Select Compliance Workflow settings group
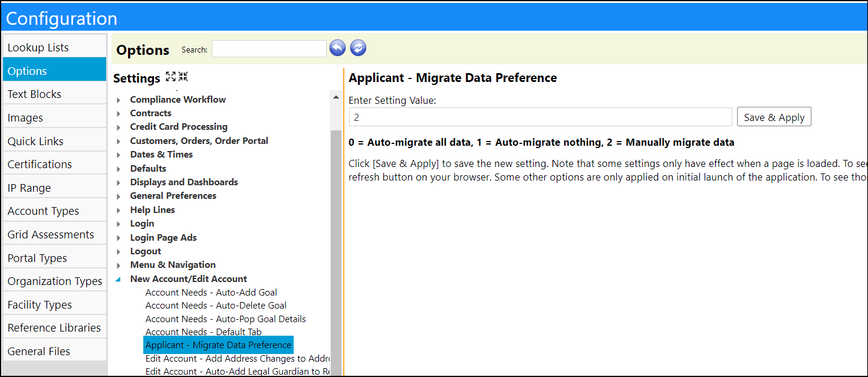This screenshot has width=868, height=377. (x=178, y=99)
